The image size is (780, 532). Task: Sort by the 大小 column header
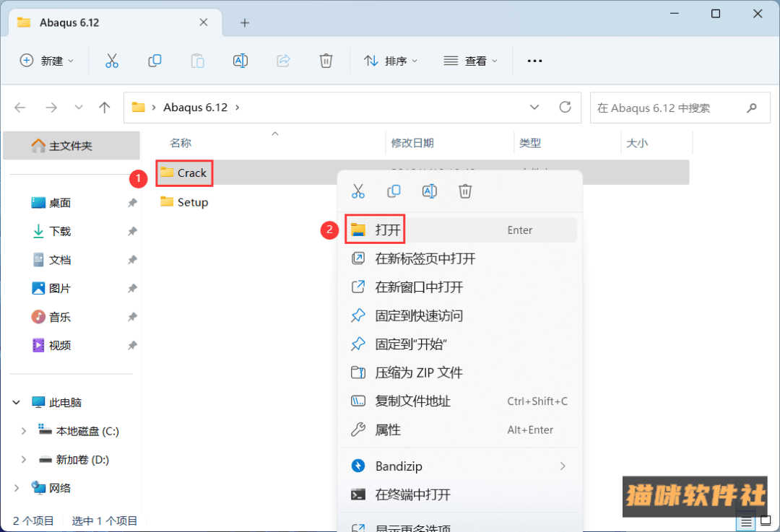click(637, 143)
